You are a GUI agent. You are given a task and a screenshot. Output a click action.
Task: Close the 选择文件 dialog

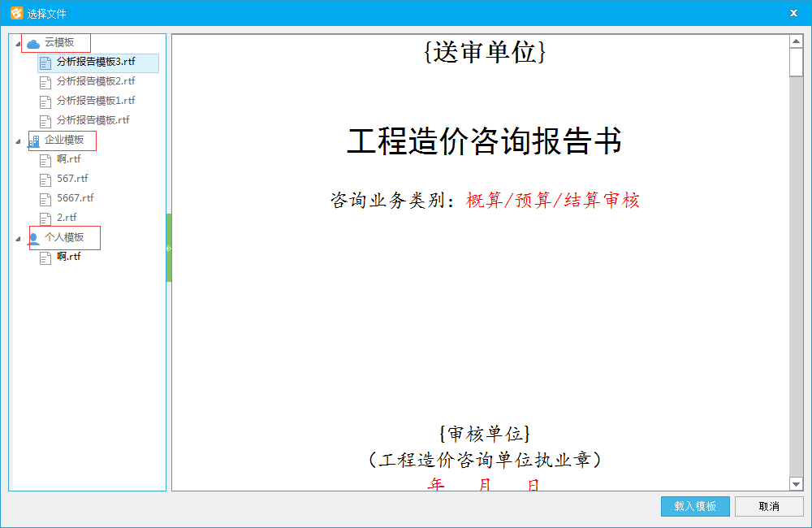pyautogui.click(x=793, y=13)
